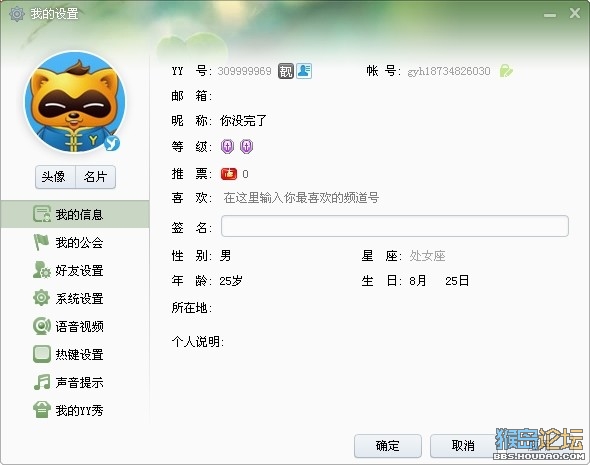Click the age value 25岁

[x=231, y=281]
